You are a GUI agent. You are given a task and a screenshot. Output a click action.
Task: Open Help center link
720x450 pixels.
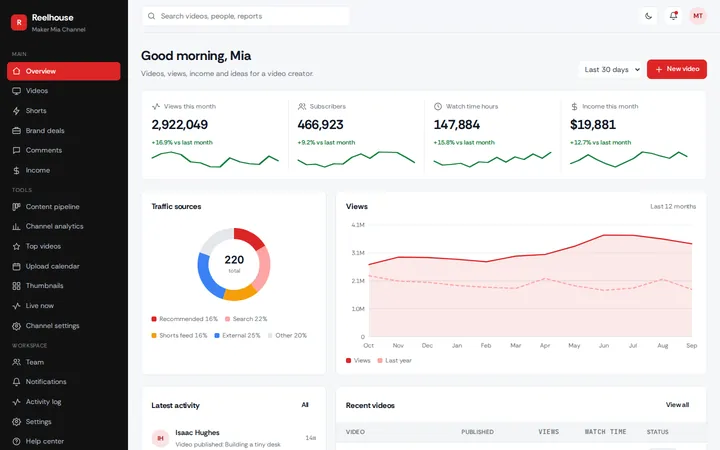pos(64,441)
